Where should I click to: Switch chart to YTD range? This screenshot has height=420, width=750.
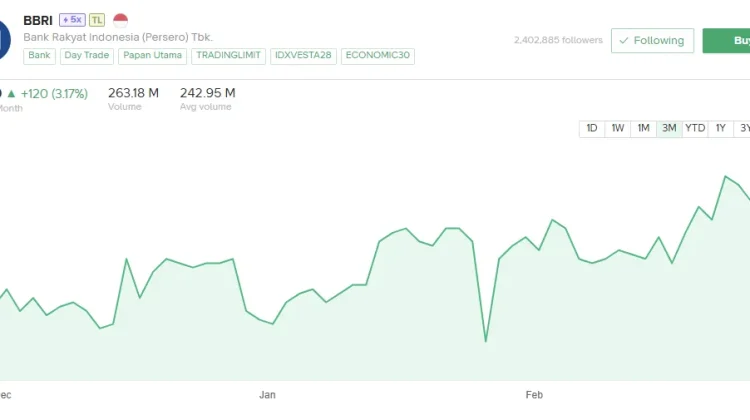[695, 128]
